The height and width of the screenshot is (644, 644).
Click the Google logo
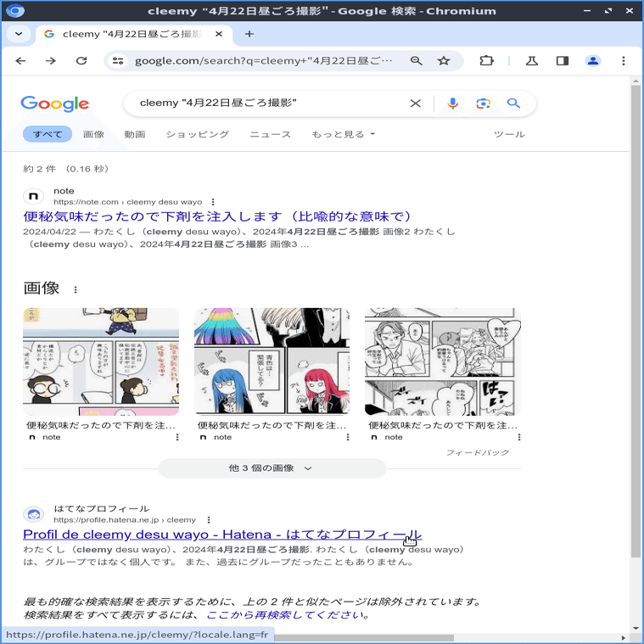[54, 104]
